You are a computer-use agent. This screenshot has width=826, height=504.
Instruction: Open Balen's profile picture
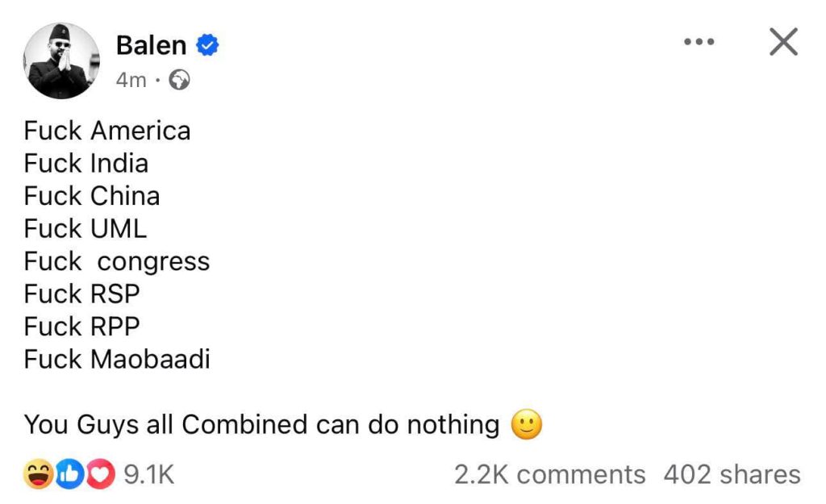[x=60, y=60]
